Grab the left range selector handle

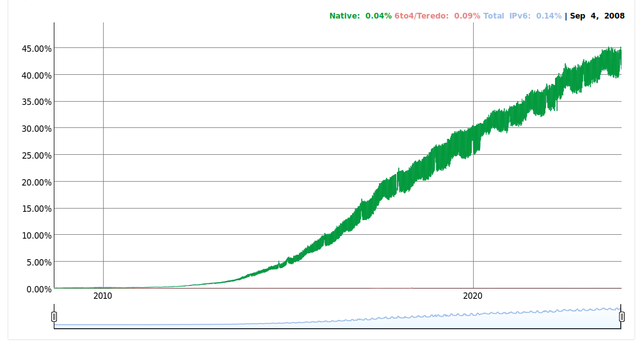click(54, 317)
